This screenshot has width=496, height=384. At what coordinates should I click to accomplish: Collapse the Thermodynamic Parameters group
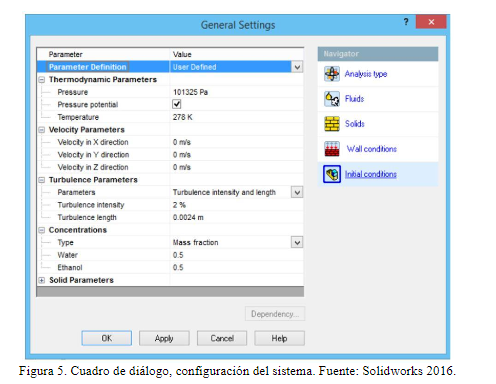(x=42, y=80)
